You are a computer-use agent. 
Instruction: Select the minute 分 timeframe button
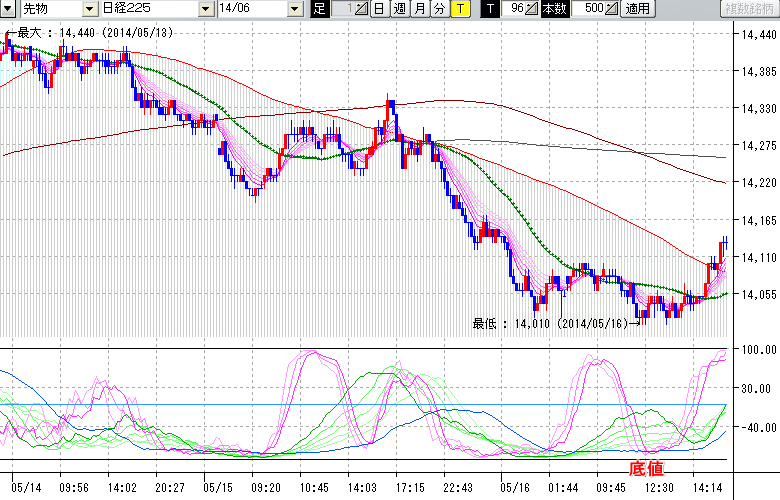(439, 9)
